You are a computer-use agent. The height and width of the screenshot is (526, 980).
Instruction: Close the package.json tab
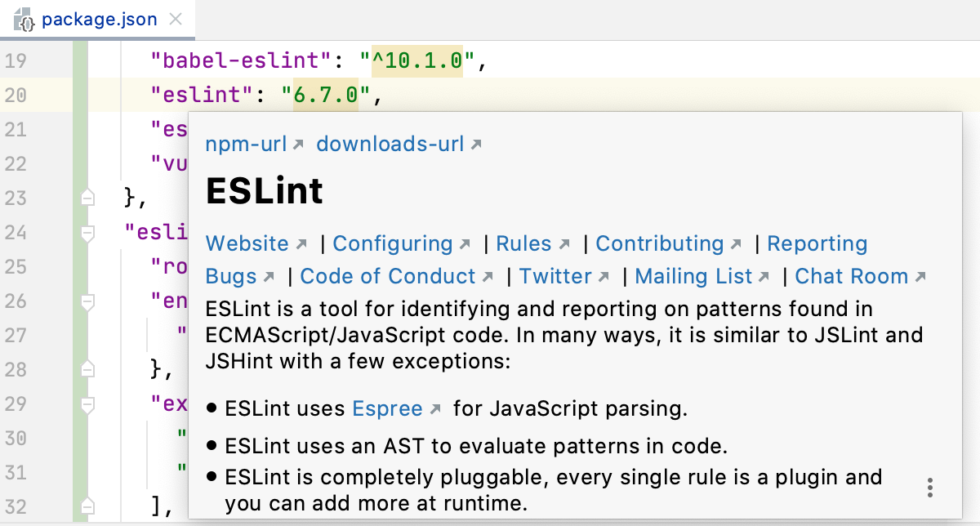coord(176,18)
